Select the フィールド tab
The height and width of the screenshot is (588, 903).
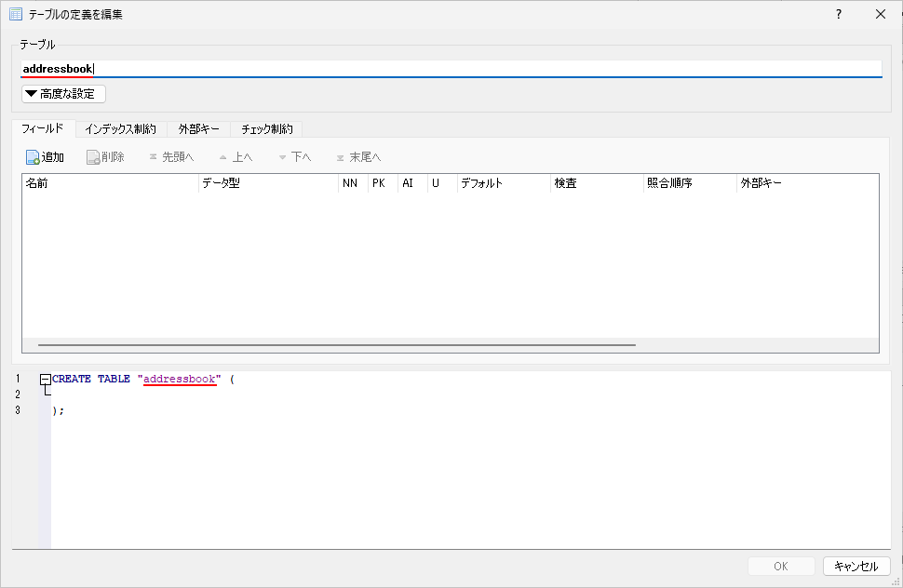[x=43, y=128]
